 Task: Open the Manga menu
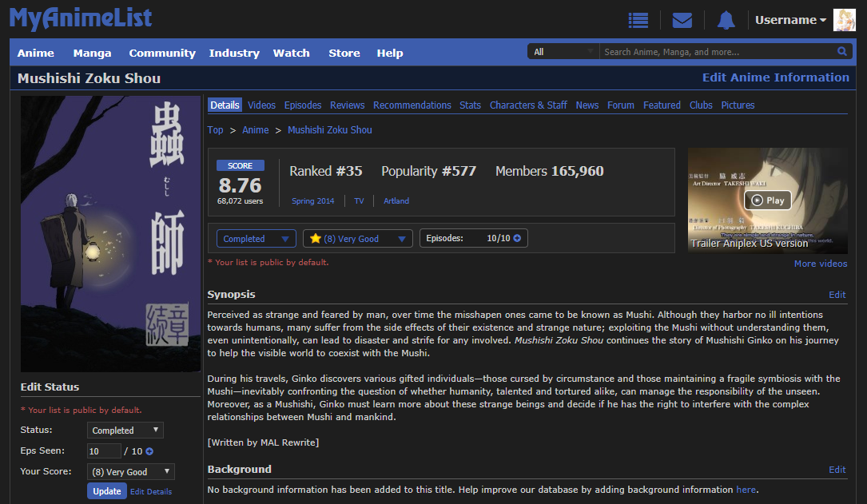point(92,53)
